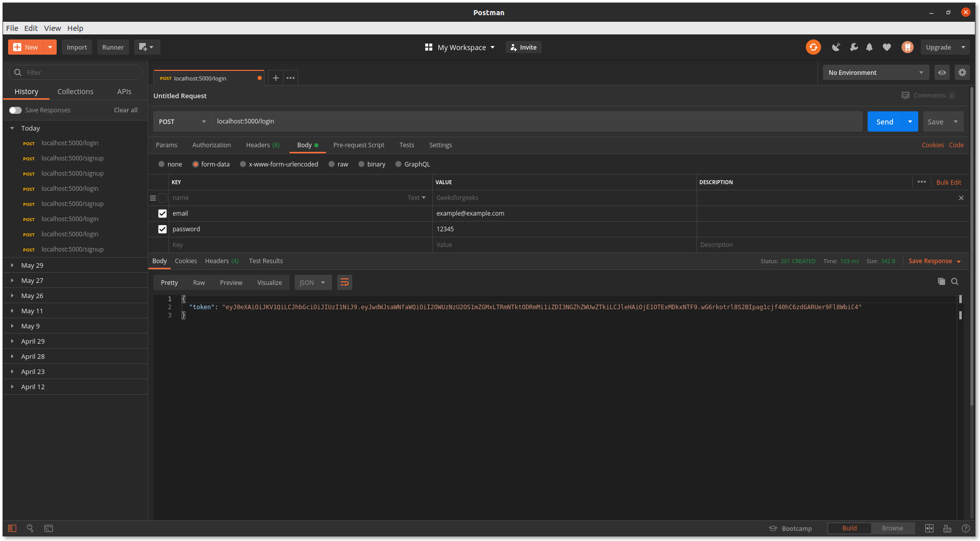The image size is (980, 541).
Task: Uncheck the password row checkbox
Action: [162, 229]
